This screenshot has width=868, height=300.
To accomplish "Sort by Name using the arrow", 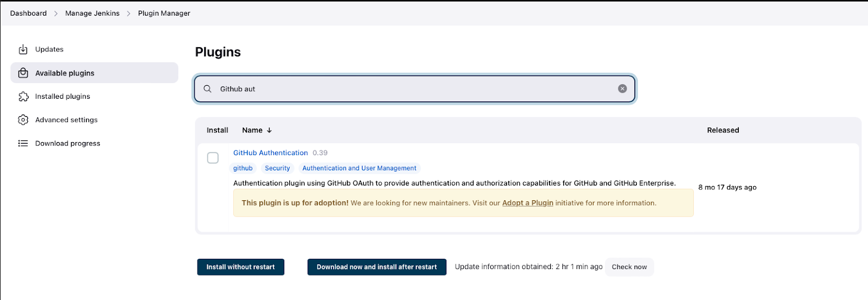I will coord(269,130).
